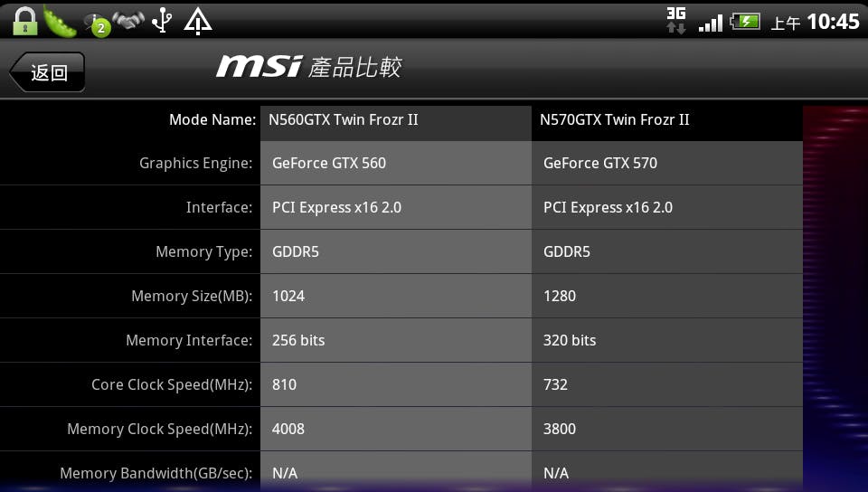Tap the Mode Name: label
The image size is (868, 492).
(x=212, y=119)
